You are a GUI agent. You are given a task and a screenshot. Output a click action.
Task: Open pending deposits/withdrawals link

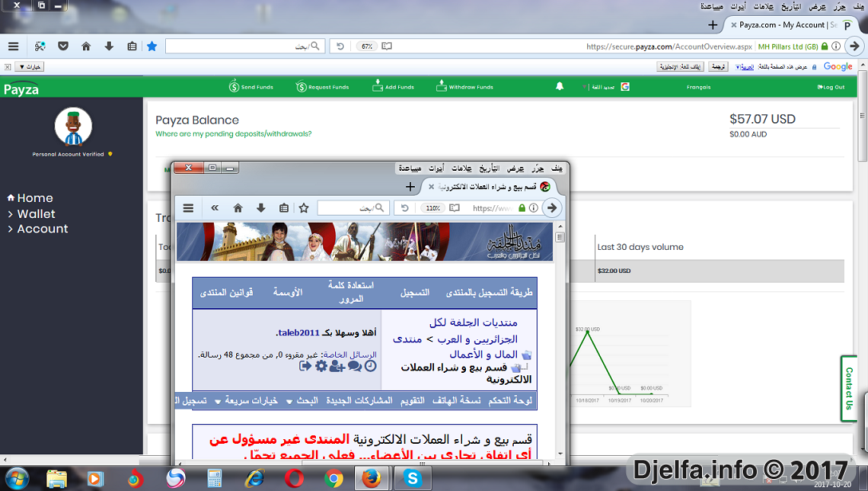[234, 134]
